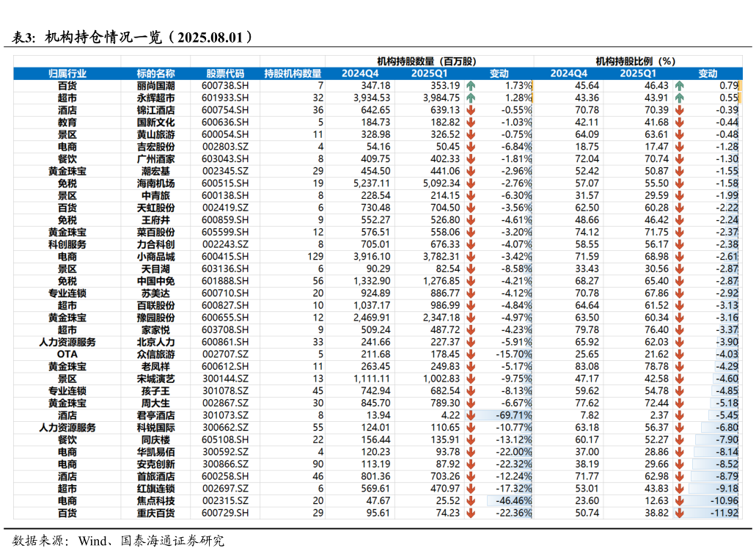Click the stock name 北京人力
Image resolution: width=756 pixels, height=551 pixels.
155,342
